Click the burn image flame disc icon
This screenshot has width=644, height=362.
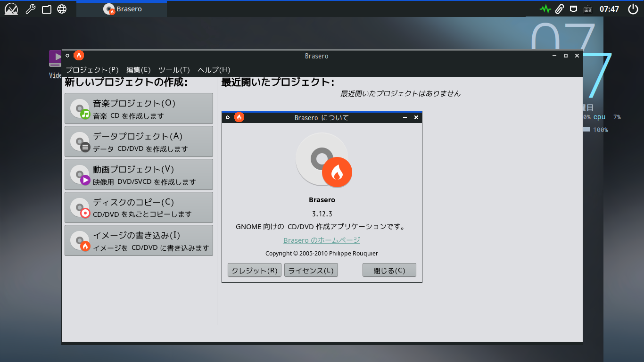click(x=80, y=241)
